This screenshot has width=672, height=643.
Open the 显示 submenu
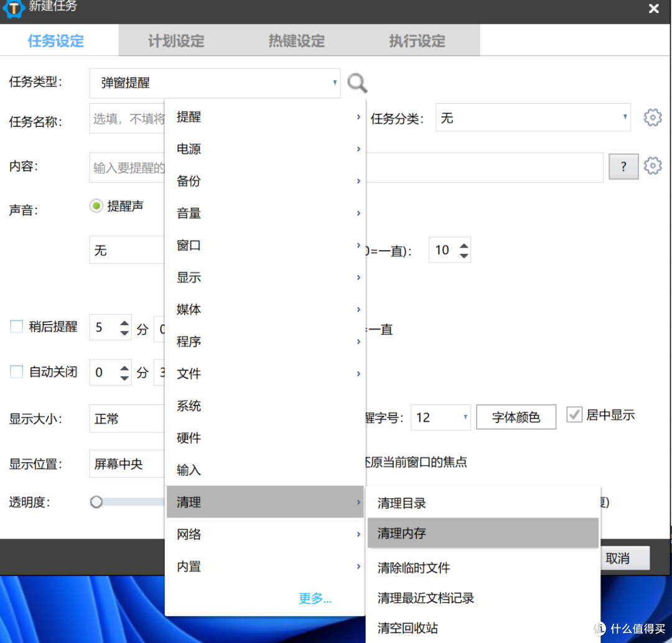point(266,277)
